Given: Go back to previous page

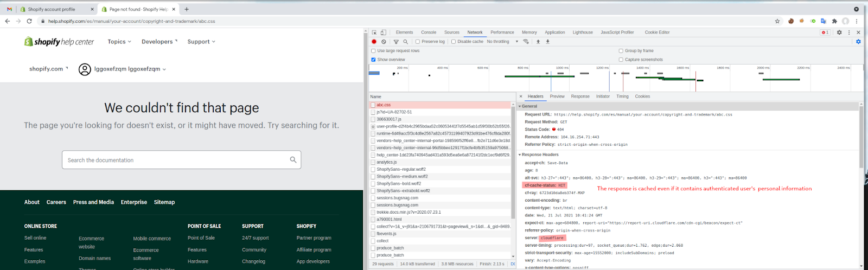Looking at the screenshot, I should tap(8, 21).
